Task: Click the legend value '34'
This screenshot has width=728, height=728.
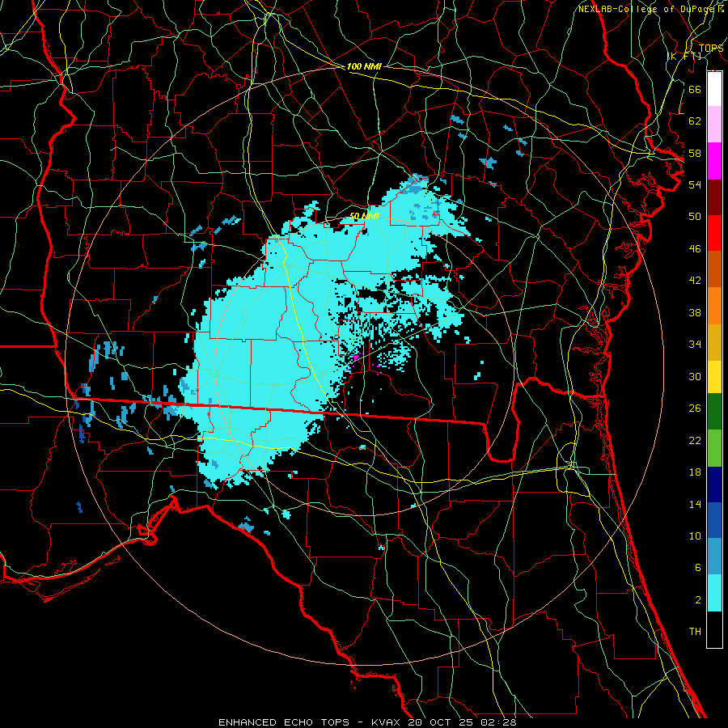Action: tap(695, 344)
